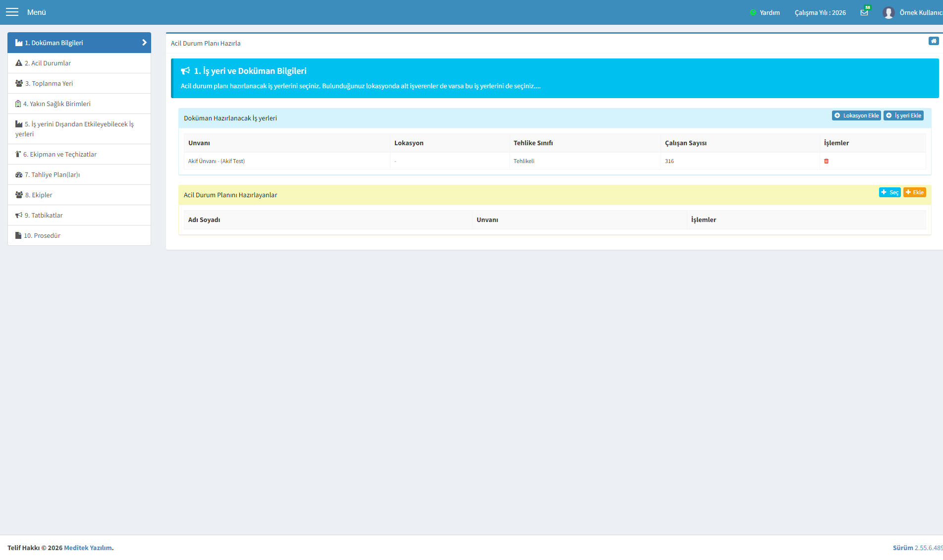Click factory icon beside İş yerini Dışarıdan

pos(19,124)
